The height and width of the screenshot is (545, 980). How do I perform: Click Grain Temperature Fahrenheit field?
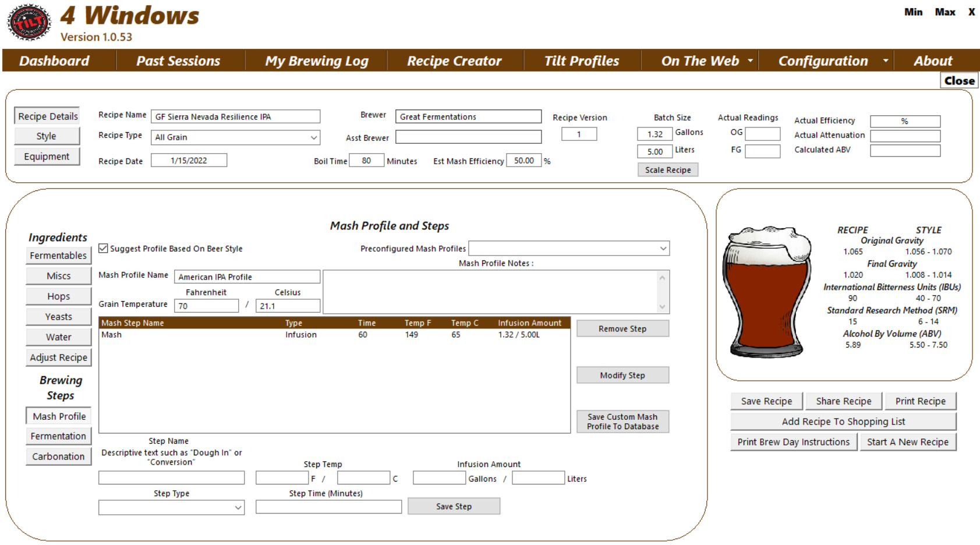pos(206,306)
